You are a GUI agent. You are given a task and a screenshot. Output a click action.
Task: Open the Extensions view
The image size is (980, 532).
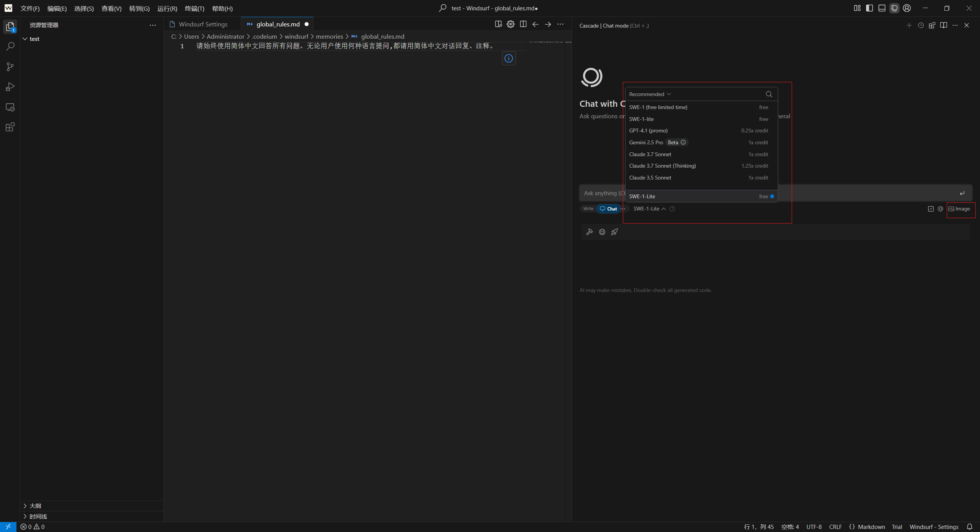pos(10,127)
